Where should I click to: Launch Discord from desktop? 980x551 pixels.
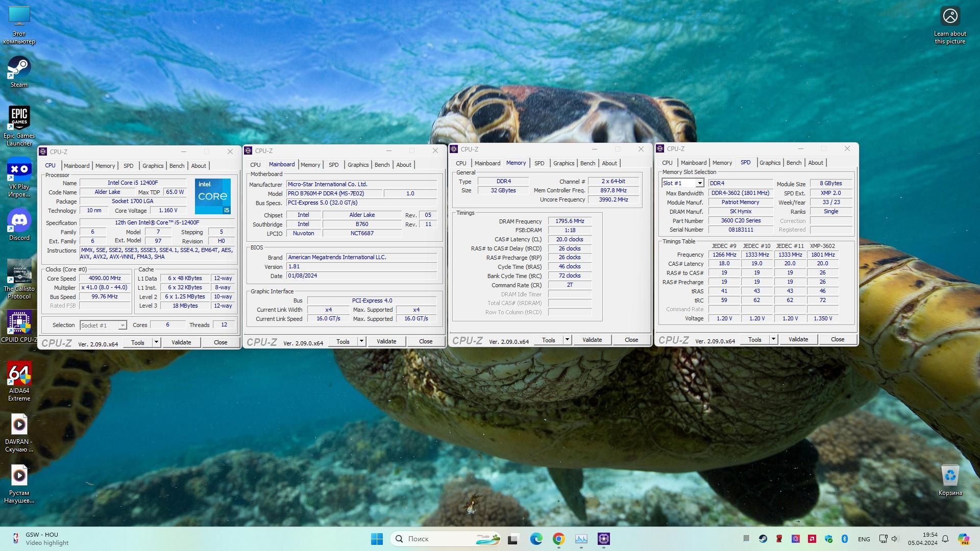19,220
